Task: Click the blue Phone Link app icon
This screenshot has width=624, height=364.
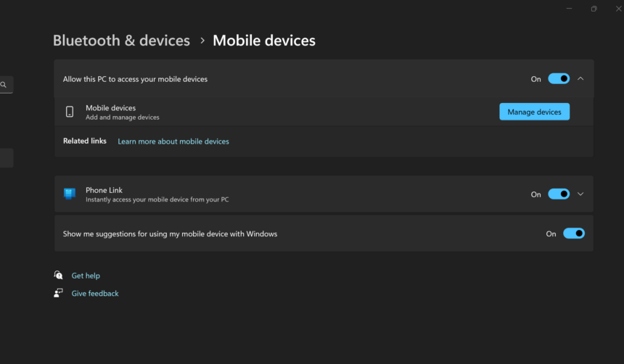Action: point(70,194)
